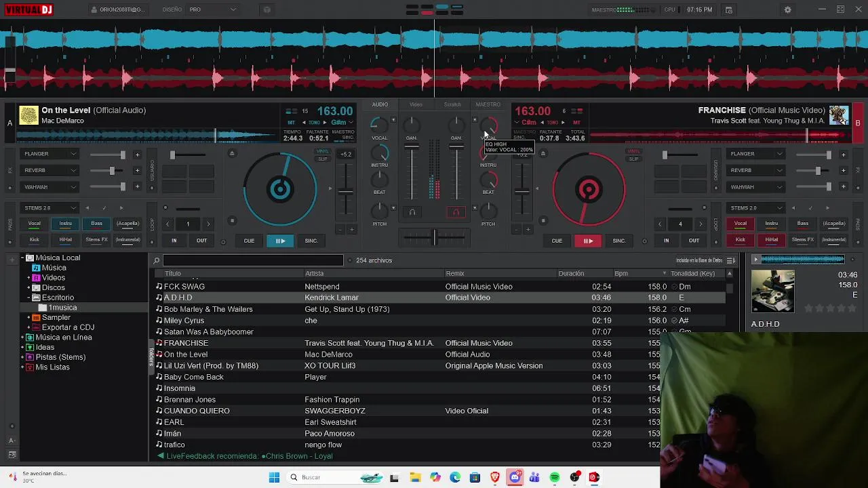Open File Explorer from the taskbar
Screen dimensions: 868x488
coord(415,477)
